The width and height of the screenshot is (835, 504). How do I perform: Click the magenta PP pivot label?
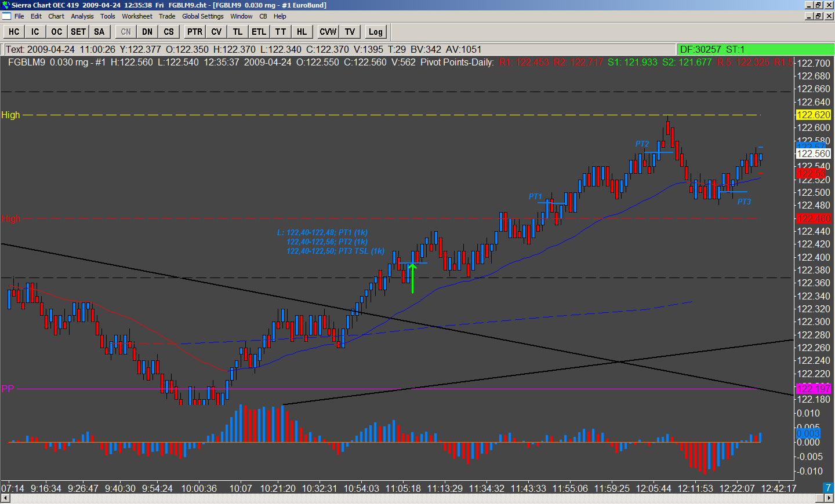tap(8, 389)
